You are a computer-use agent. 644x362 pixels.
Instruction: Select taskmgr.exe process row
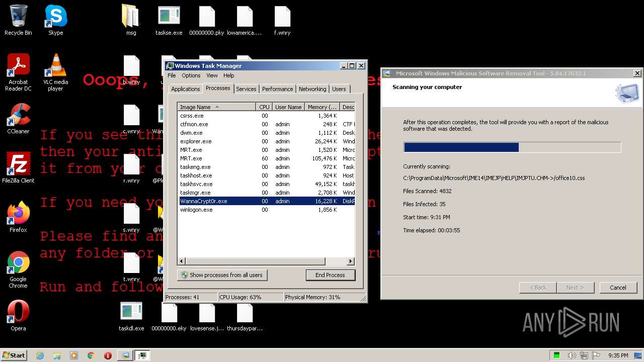click(x=266, y=193)
